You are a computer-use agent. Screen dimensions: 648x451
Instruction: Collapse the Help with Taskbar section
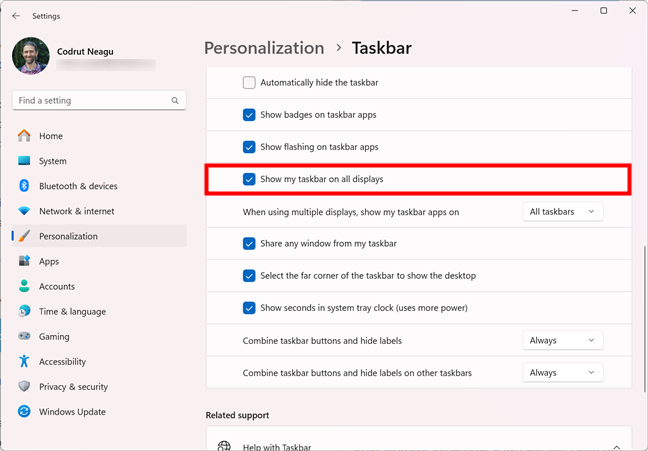click(x=616, y=447)
